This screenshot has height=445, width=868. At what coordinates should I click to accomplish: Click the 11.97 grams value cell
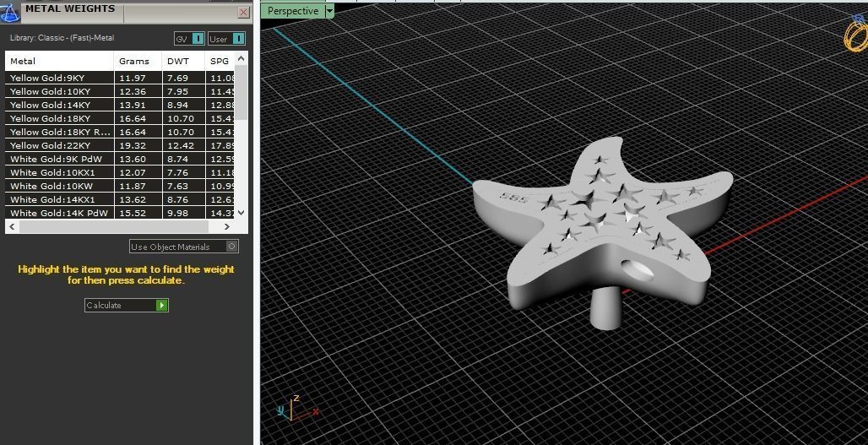(x=138, y=78)
